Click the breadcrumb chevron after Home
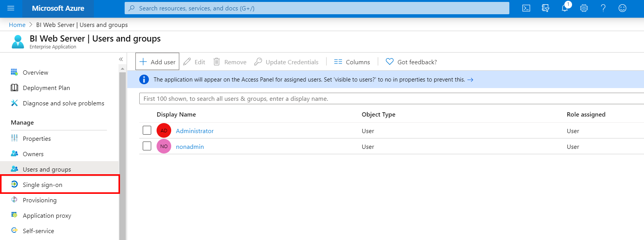The height and width of the screenshot is (240, 644). [x=31, y=25]
